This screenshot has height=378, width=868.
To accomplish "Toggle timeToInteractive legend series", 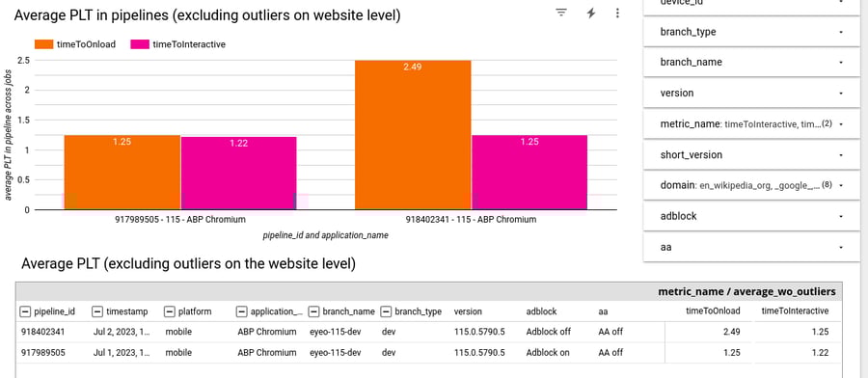I will 177,44.
